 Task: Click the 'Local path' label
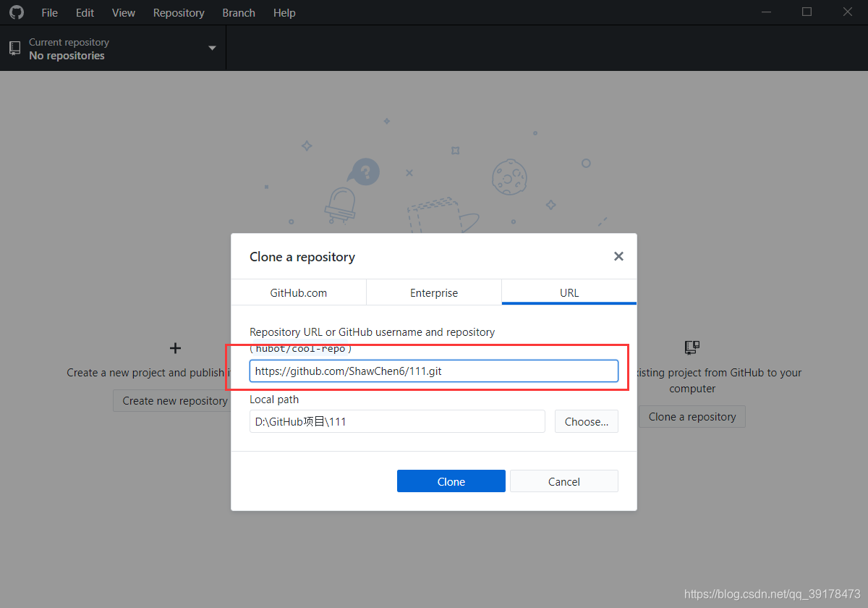(274, 400)
